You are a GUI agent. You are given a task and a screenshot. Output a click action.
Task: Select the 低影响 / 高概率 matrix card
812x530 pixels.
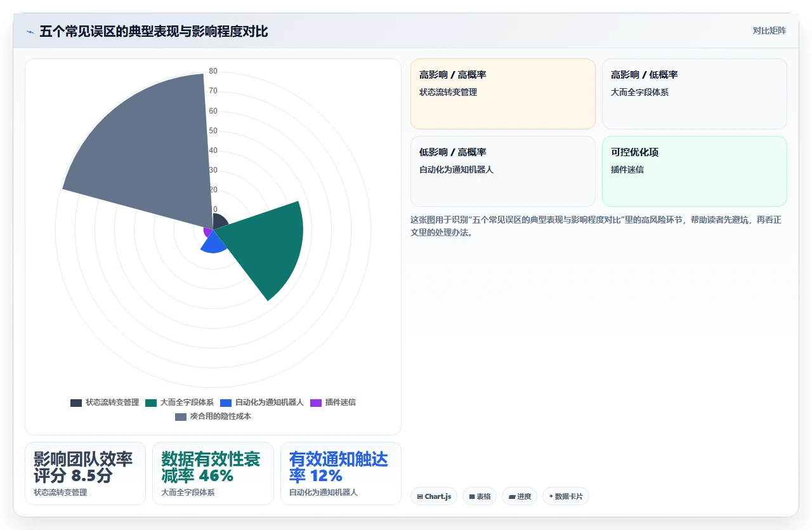503,171
